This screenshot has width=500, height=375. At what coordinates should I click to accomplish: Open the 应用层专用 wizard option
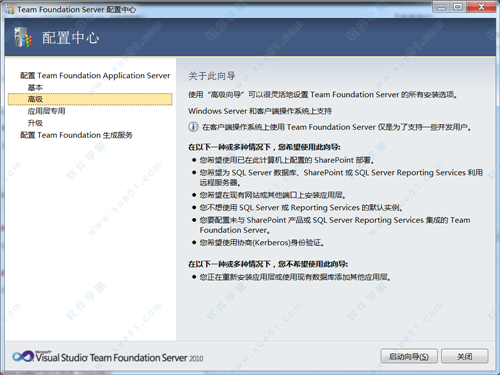(46, 111)
